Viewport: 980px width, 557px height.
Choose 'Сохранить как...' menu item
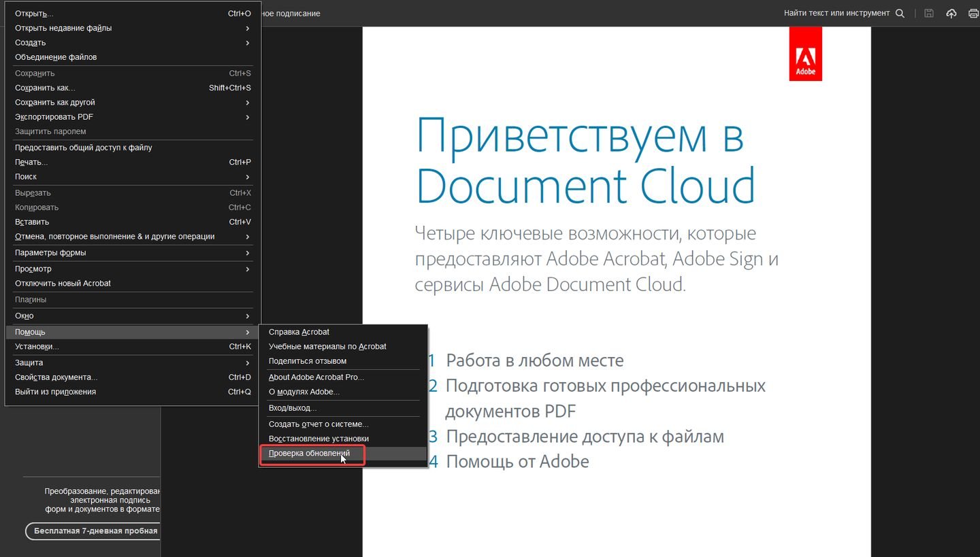tap(133, 88)
